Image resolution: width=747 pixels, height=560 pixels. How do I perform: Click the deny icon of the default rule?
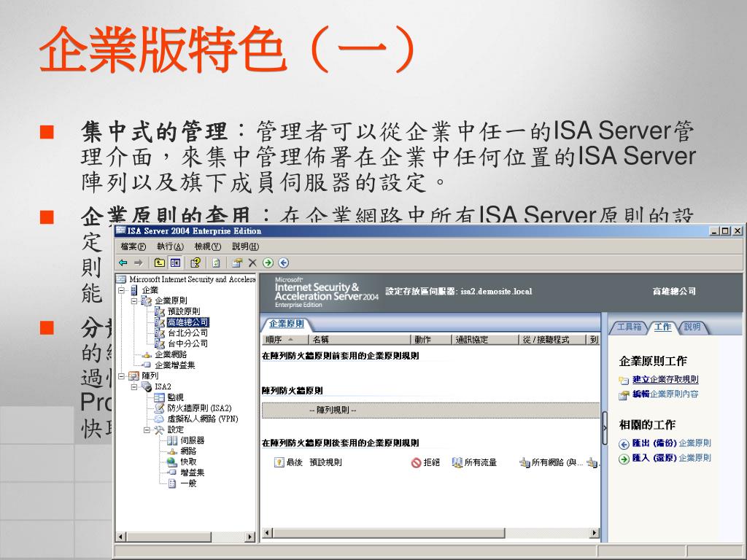point(416,462)
